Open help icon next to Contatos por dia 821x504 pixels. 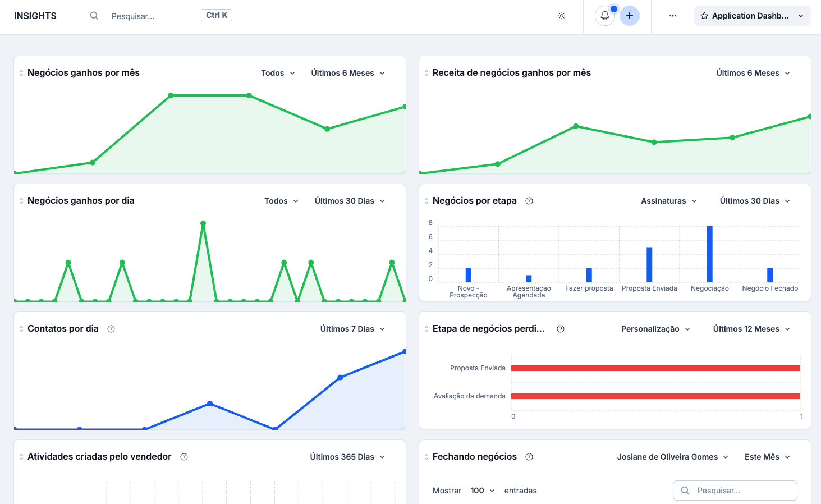tap(111, 329)
